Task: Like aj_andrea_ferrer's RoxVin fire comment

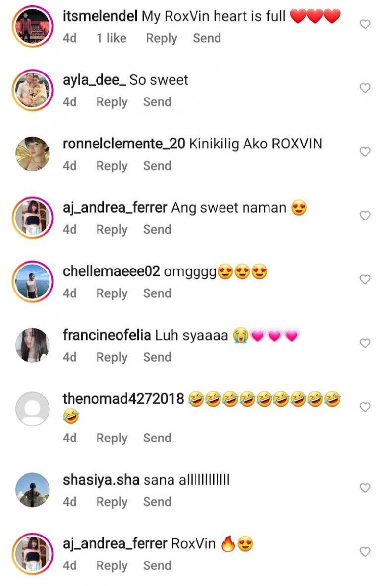Action: 365,552
